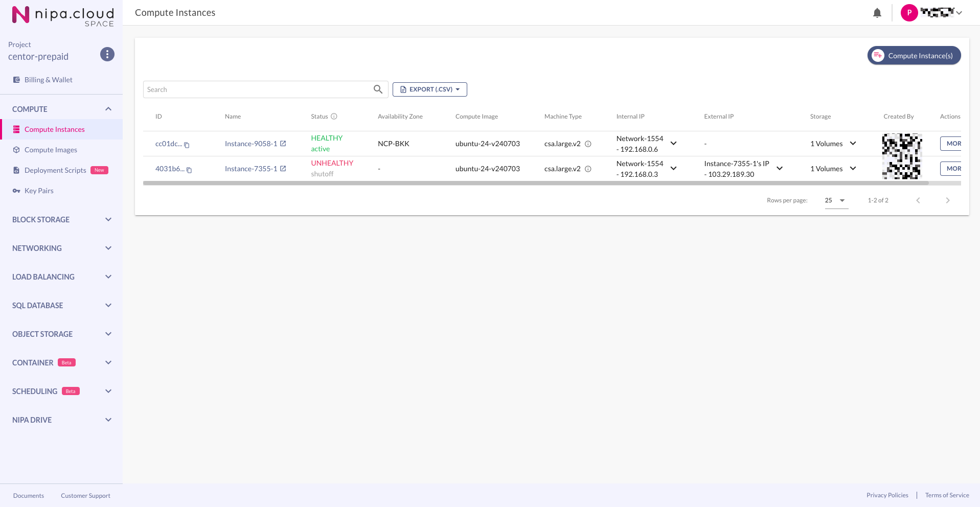This screenshot has height=507, width=980.
Task: Click the user avatar P icon
Action: coord(909,13)
